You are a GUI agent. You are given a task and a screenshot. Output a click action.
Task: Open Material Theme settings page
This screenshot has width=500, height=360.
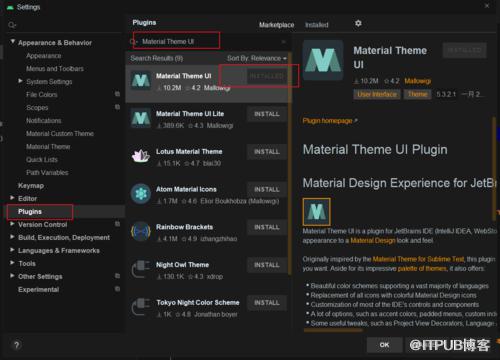[48, 147]
